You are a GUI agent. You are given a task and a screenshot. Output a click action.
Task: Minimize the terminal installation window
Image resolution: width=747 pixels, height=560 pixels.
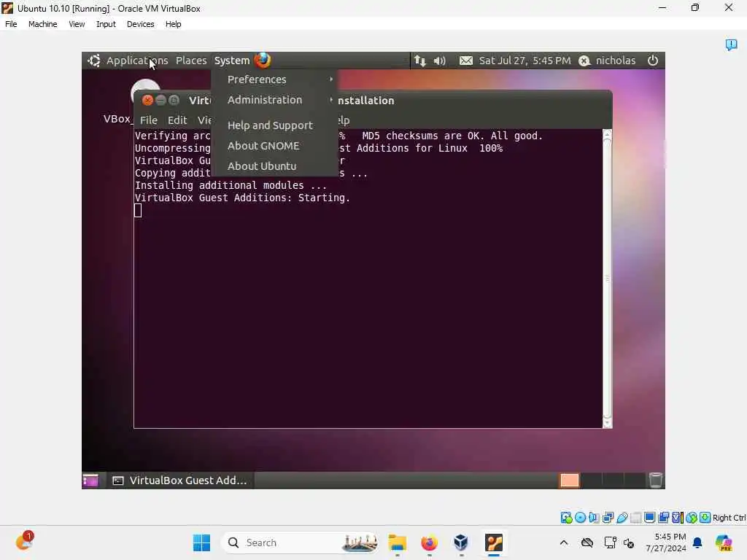161,100
